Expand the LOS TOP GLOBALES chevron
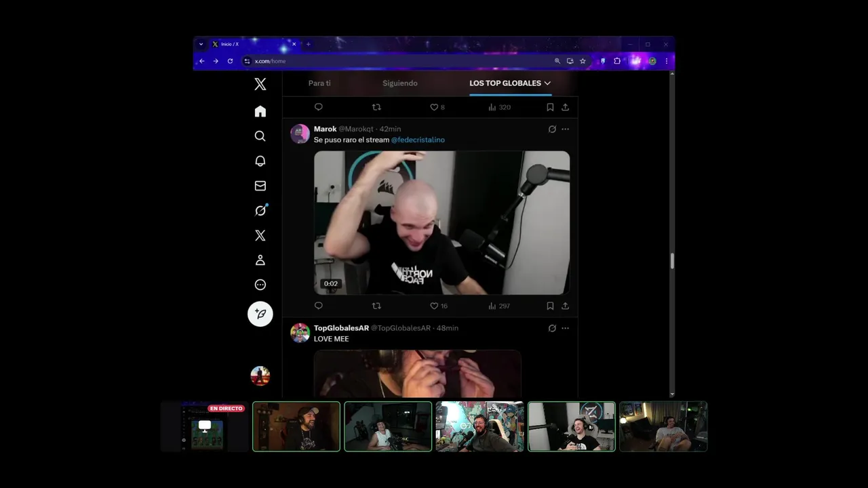The image size is (868, 488). click(x=547, y=83)
